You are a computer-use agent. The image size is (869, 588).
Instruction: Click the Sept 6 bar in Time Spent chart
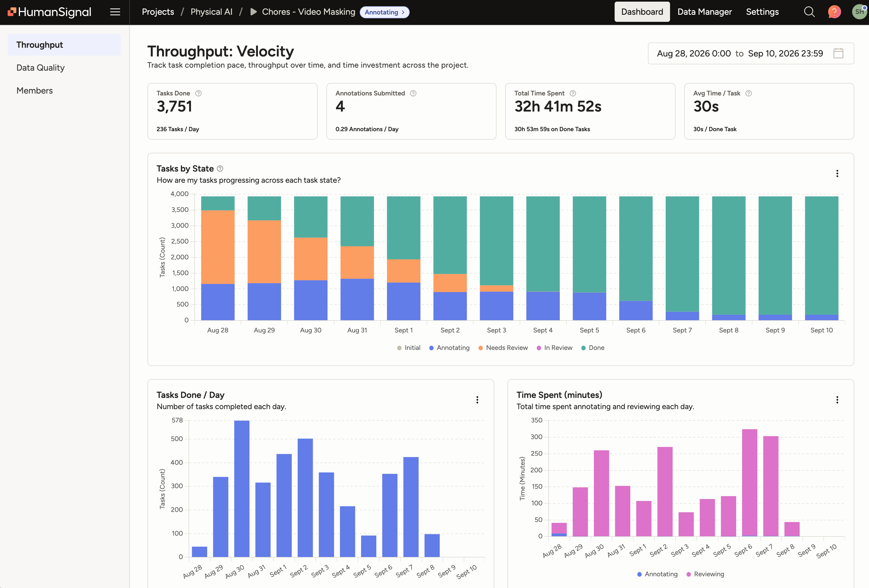(x=750, y=483)
